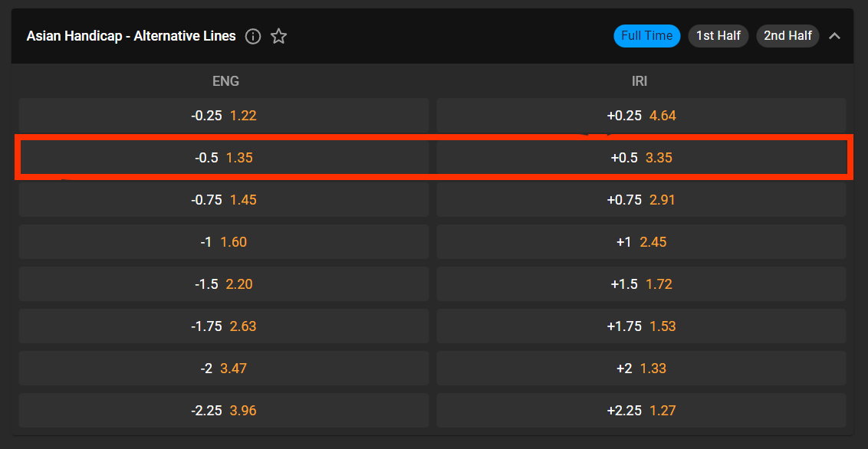Screen dimensions: 868x449
Task: Select ENG -1.5 at odds 2.20
Action: (224, 283)
